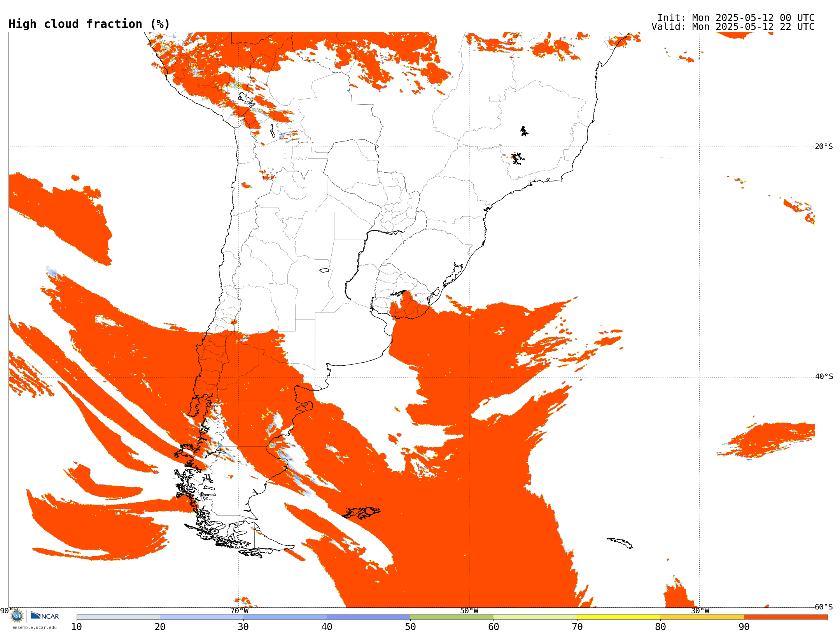Click the 70°W longitude label
This screenshot has width=840, height=632.
pos(239,611)
